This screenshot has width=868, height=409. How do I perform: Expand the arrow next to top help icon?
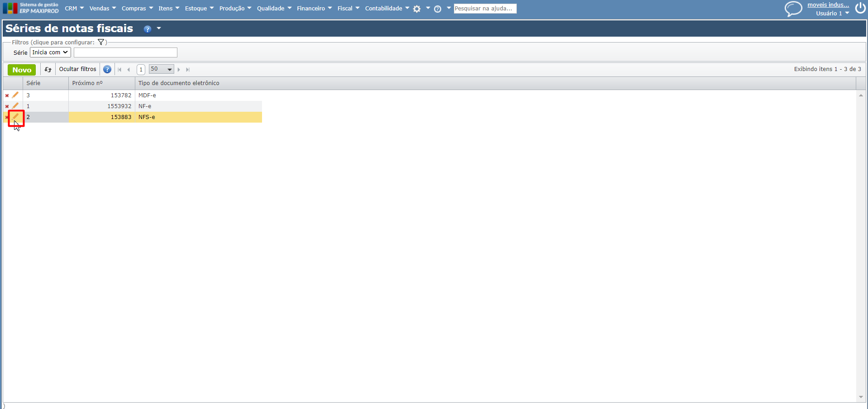click(x=448, y=8)
